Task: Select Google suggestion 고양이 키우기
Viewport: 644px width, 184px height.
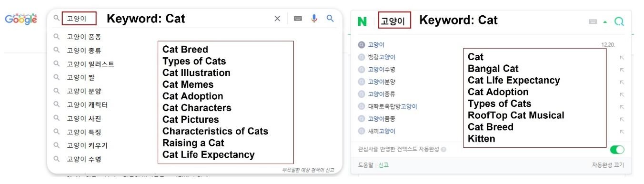Action: [87, 145]
